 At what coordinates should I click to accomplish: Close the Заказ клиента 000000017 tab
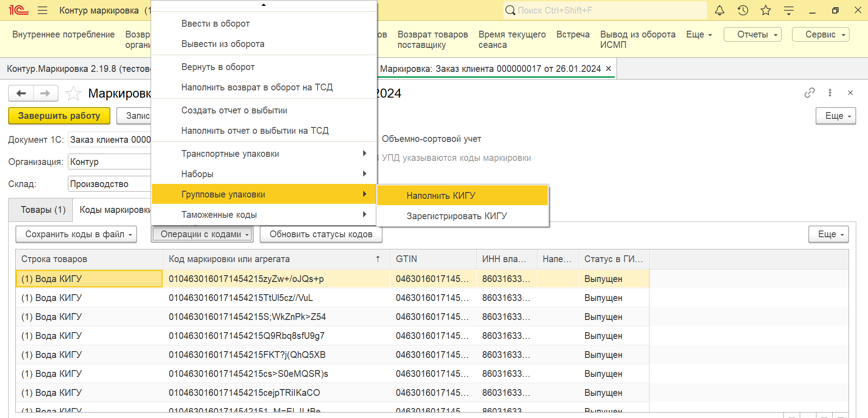coord(608,68)
